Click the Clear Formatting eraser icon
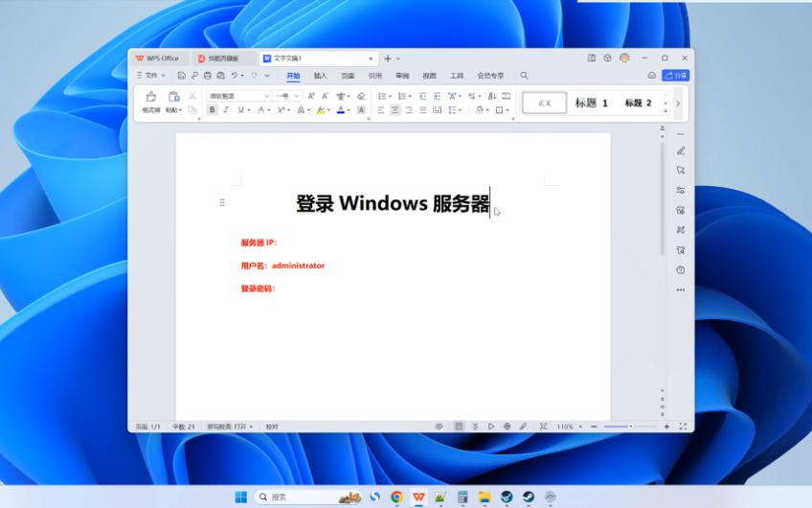The image size is (812, 508). 361,96
